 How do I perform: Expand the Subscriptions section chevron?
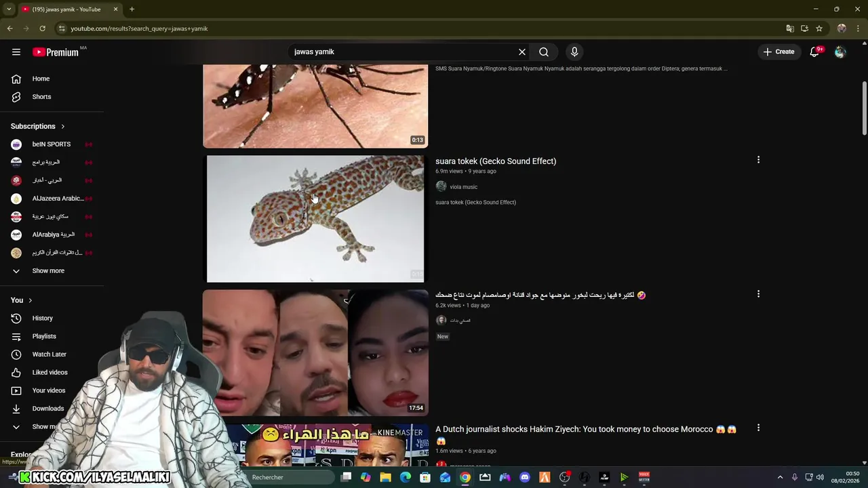tap(63, 126)
